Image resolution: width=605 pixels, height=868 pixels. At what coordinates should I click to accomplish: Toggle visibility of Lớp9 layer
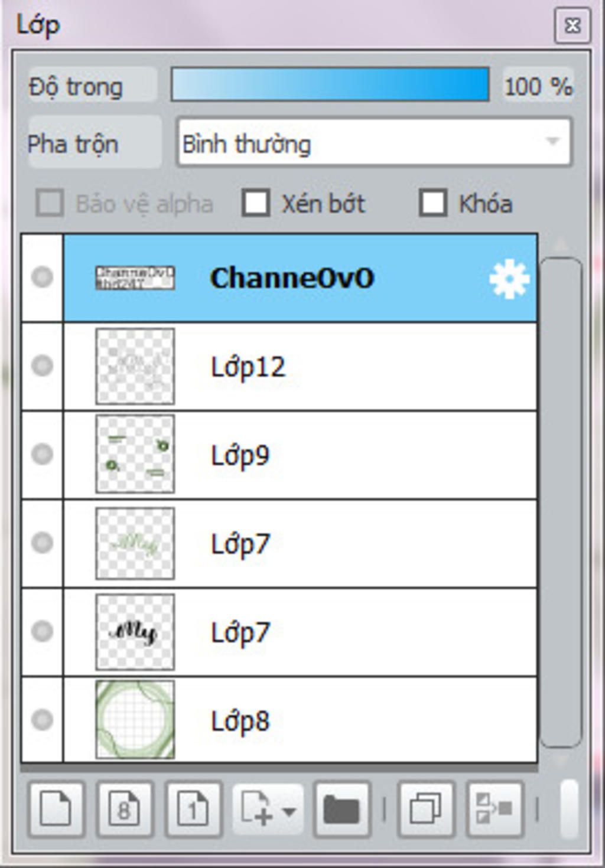point(42,454)
